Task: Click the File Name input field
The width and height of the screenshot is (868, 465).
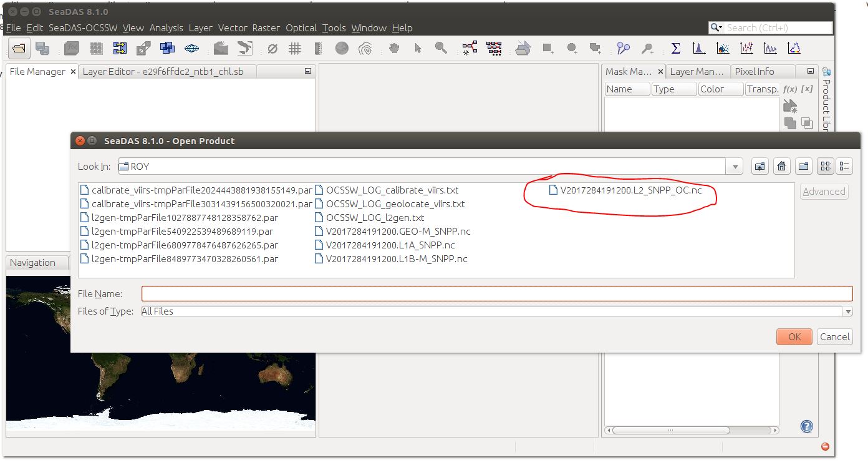Action: 497,293
